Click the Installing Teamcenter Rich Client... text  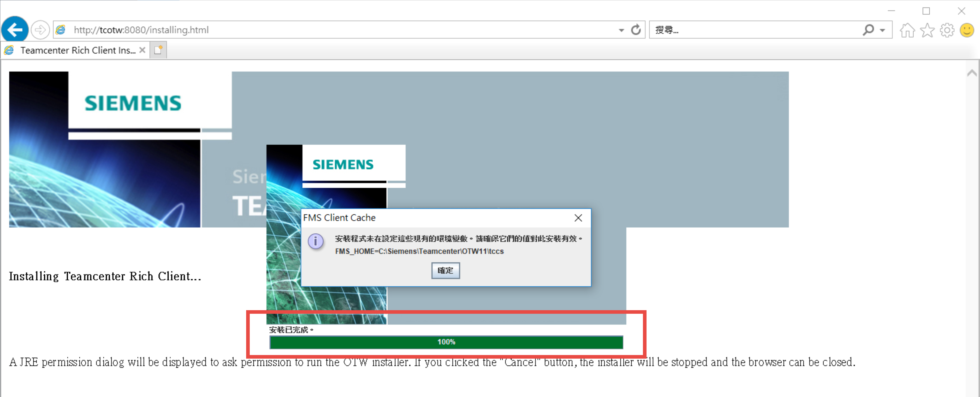(105, 276)
